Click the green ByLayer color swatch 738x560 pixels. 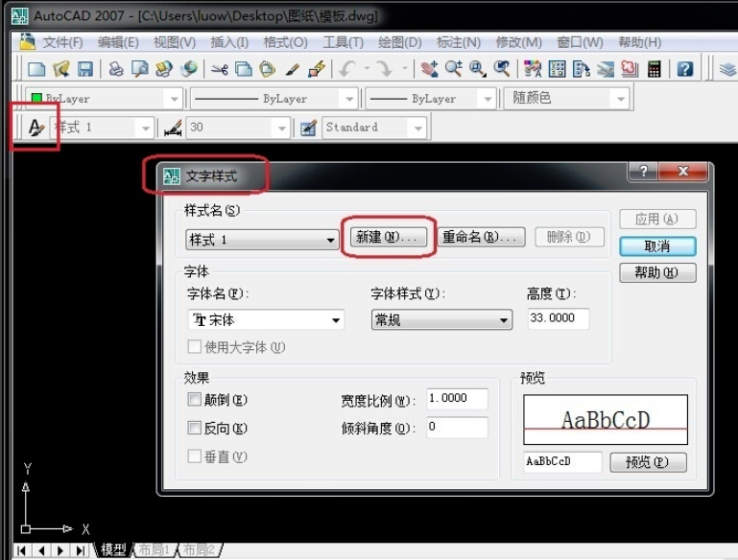[x=36, y=99]
